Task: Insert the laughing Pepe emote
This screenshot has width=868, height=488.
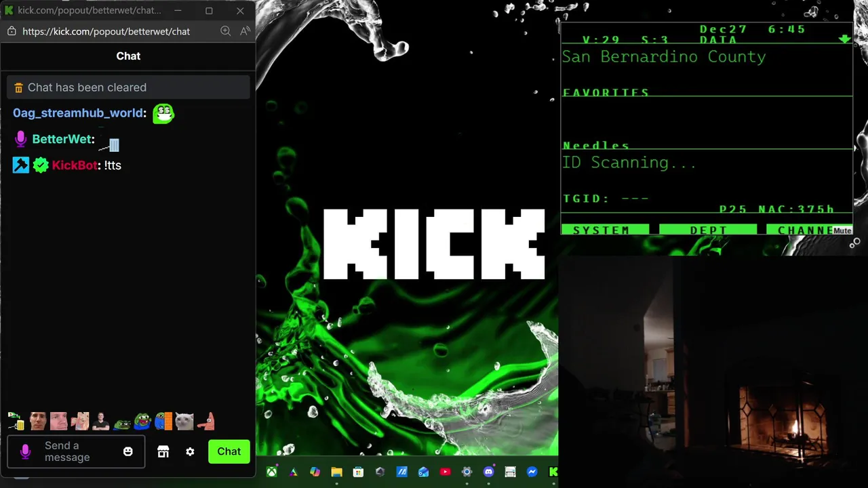Action: pyautogui.click(x=142, y=422)
